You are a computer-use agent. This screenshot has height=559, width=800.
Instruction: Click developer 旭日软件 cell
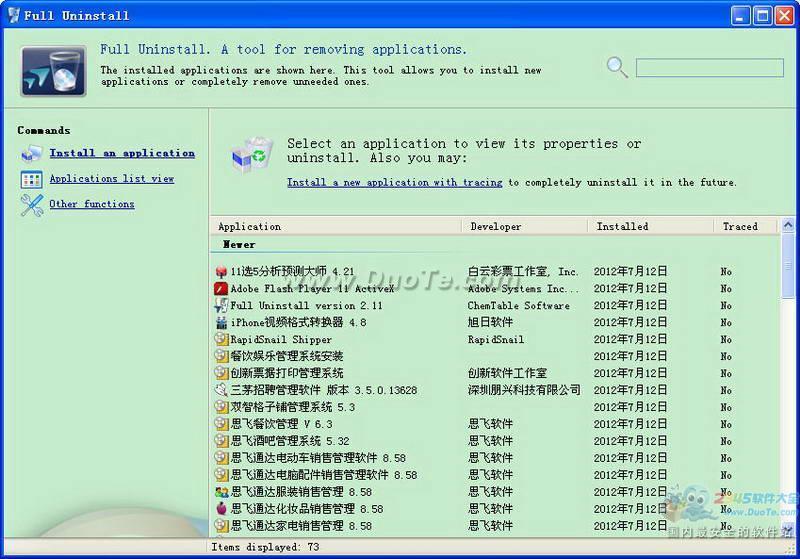pyautogui.click(x=490, y=322)
